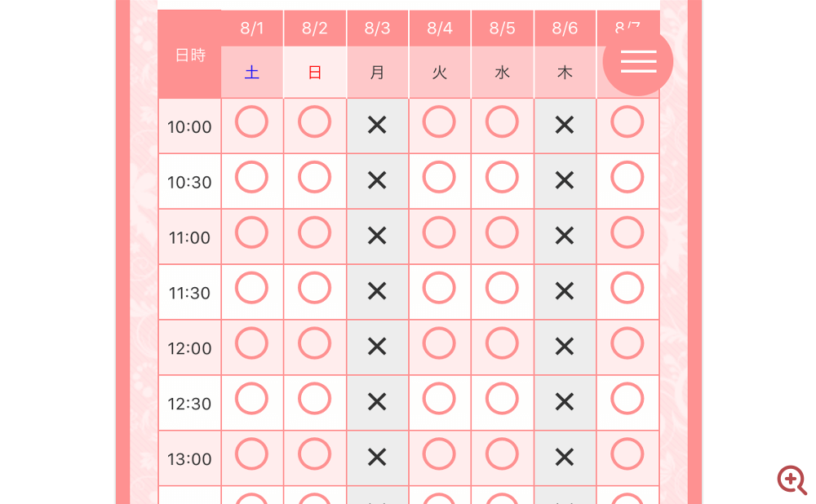
Task: Open the hamburger menu button
Action: tap(638, 61)
